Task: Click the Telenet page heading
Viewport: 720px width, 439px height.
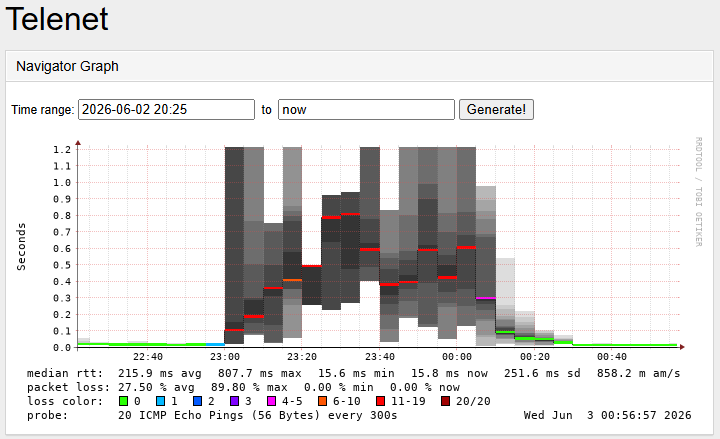Action: pos(57,19)
